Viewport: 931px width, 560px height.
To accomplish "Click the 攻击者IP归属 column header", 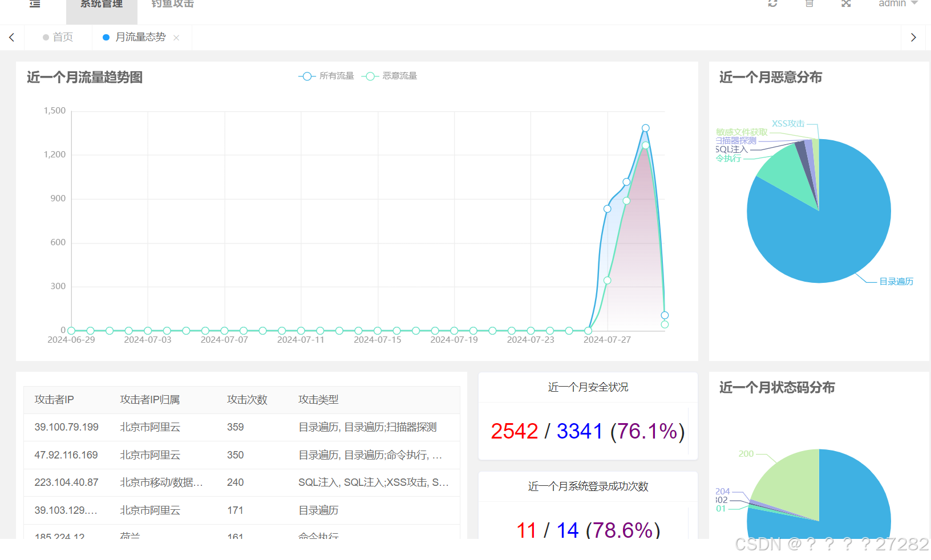I will (x=150, y=400).
